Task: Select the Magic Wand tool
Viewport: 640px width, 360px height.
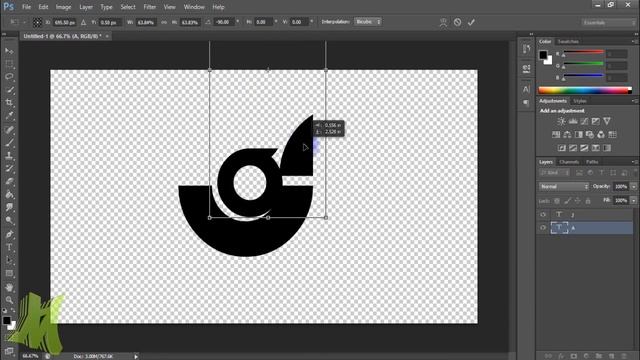Action: coord(9,90)
